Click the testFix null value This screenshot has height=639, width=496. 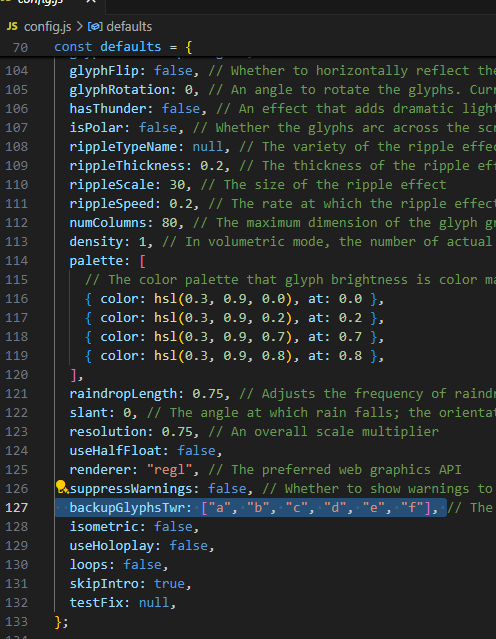[154, 603]
